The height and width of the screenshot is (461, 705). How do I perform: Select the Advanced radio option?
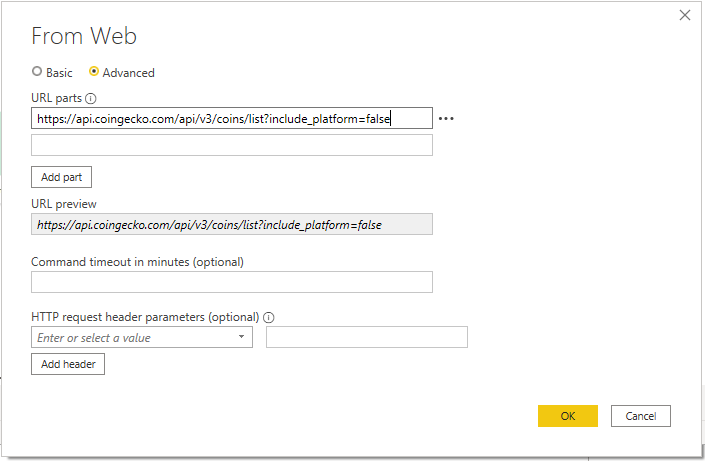click(x=94, y=72)
